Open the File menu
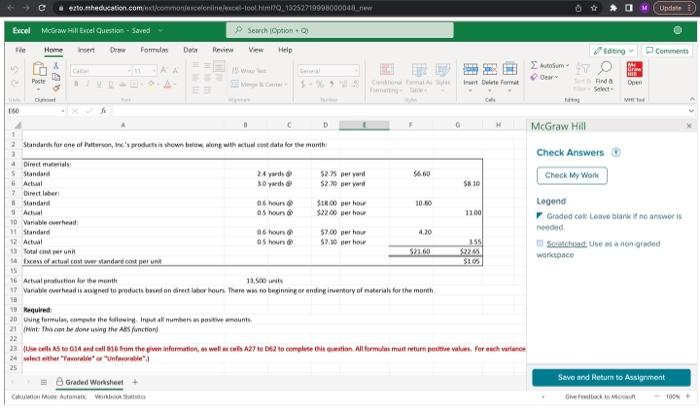The width and height of the screenshot is (700, 415). click(x=21, y=50)
